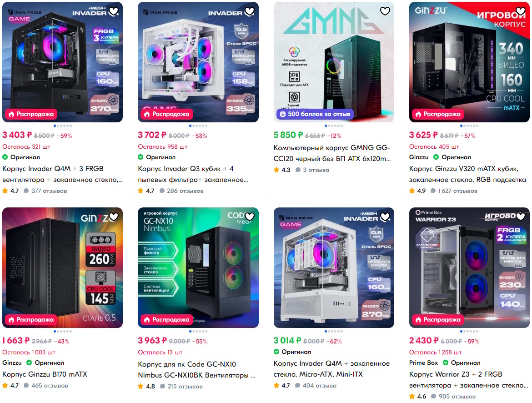Click heart icon on Ginzzu V320 case

[521, 11]
